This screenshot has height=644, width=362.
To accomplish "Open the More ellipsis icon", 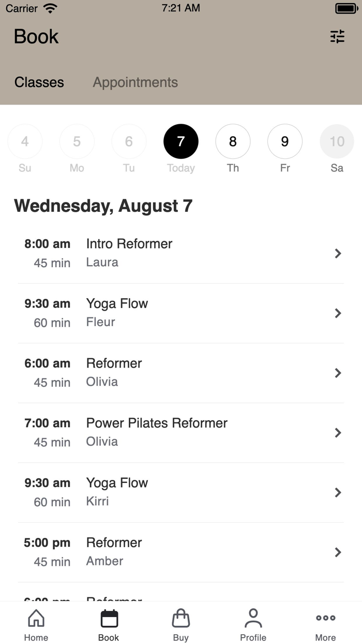I will (325, 618).
